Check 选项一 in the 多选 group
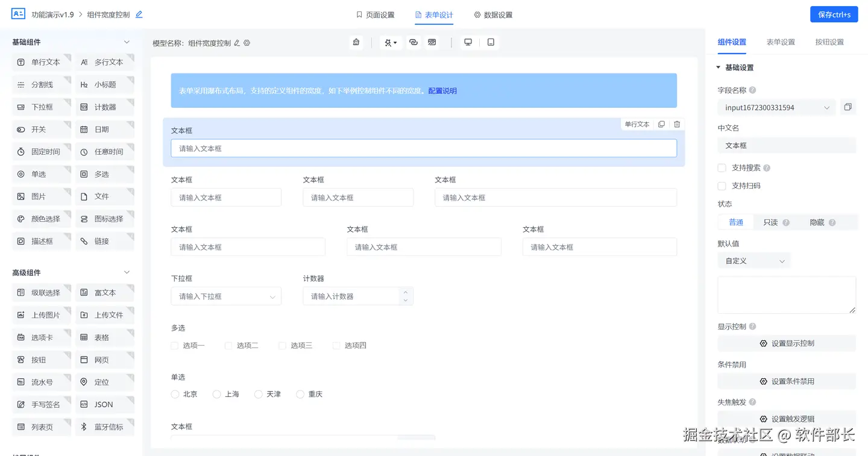868x456 pixels. pyautogui.click(x=175, y=346)
